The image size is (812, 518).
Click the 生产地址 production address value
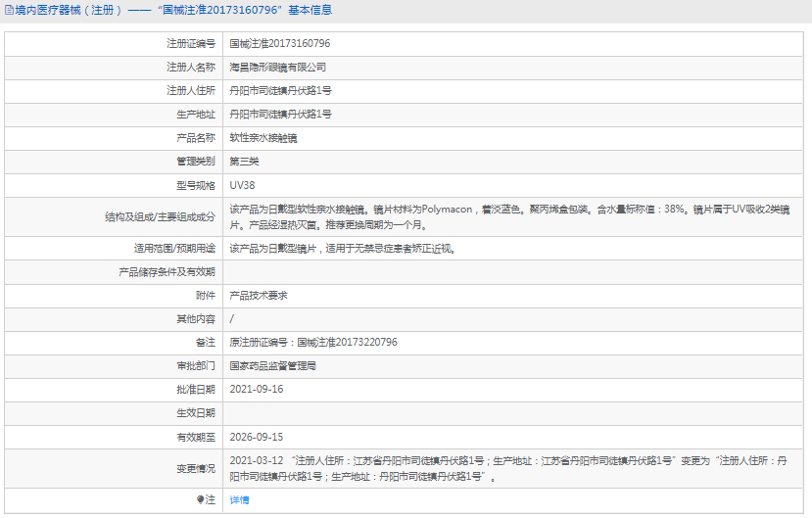(x=280, y=115)
